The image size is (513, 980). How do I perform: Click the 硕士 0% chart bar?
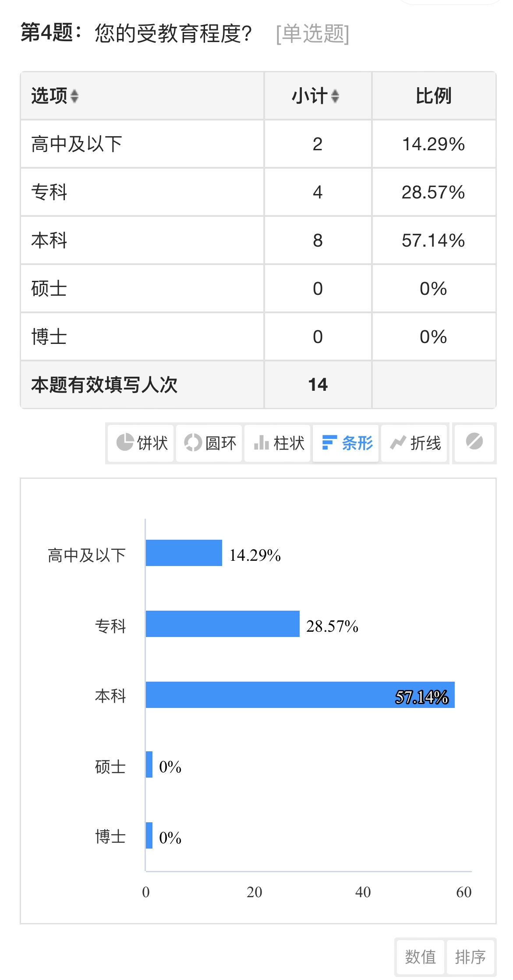click(149, 764)
